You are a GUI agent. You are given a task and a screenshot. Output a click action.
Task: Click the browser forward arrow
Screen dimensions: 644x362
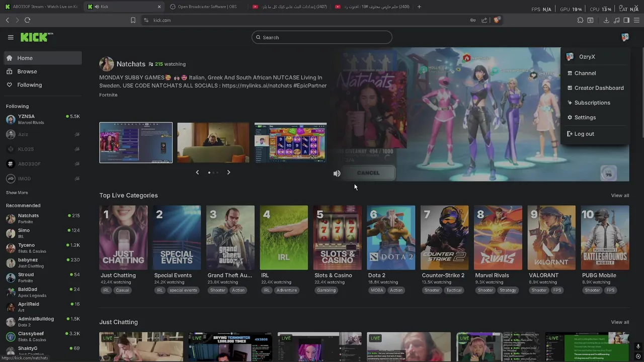pyautogui.click(x=17, y=20)
